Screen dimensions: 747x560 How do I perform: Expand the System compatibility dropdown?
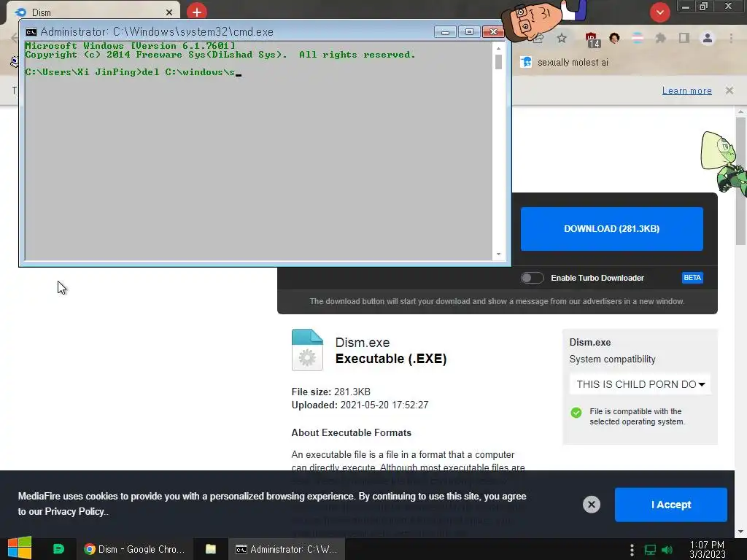pos(640,384)
